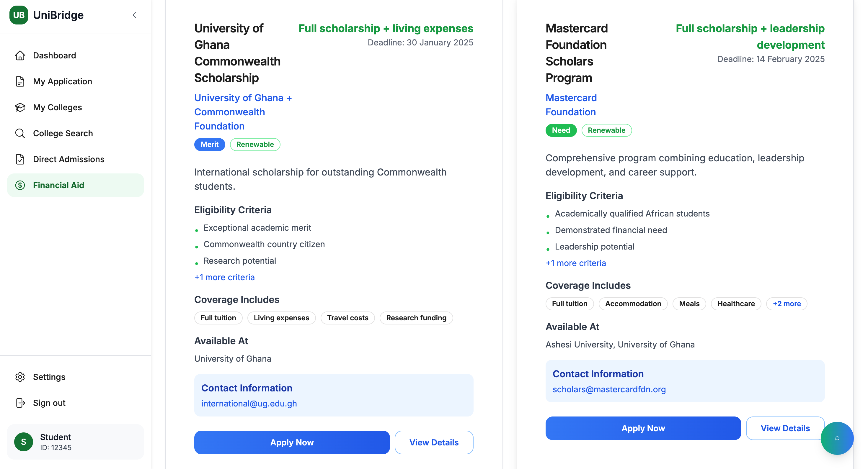Show '+2 more' coverage items
The width and height of the screenshot is (868, 469).
pyautogui.click(x=787, y=304)
